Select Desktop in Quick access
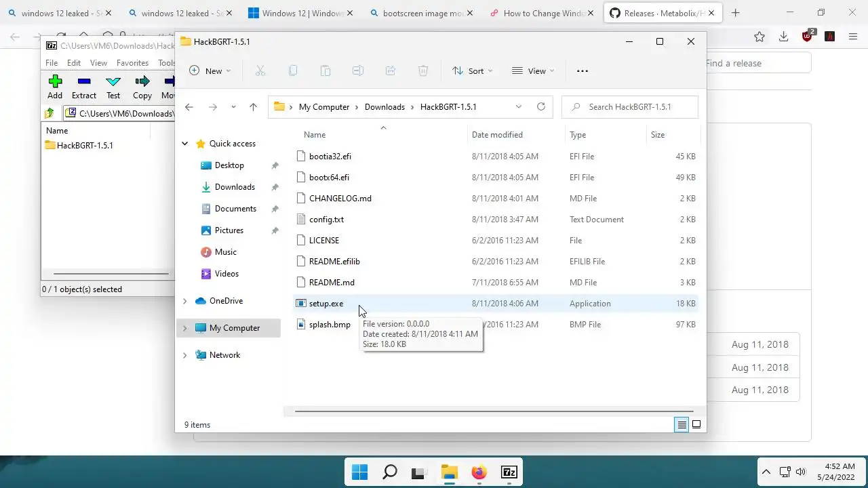 pyautogui.click(x=229, y=165)
